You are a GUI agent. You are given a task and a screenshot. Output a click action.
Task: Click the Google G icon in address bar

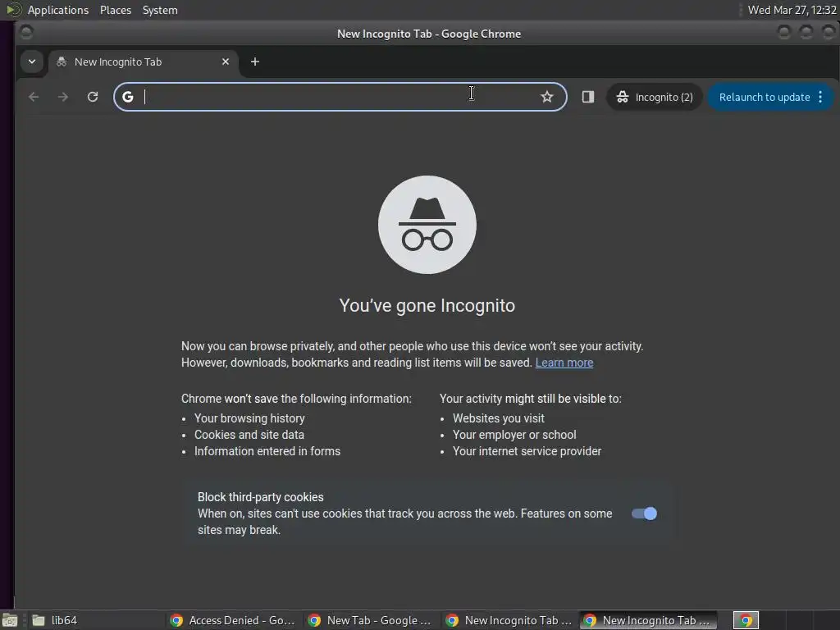pyautogui.click(x=127, y=97)
